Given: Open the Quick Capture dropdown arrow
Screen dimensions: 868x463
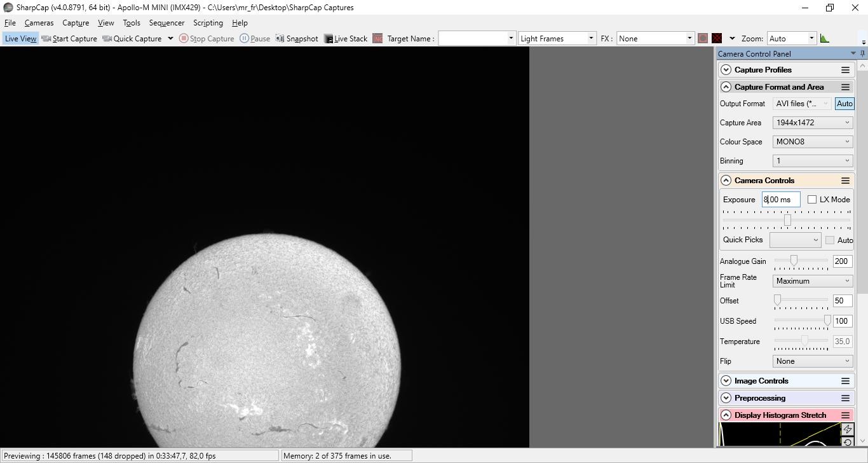Looking at the screenshot, I should [x=170, y=38].
